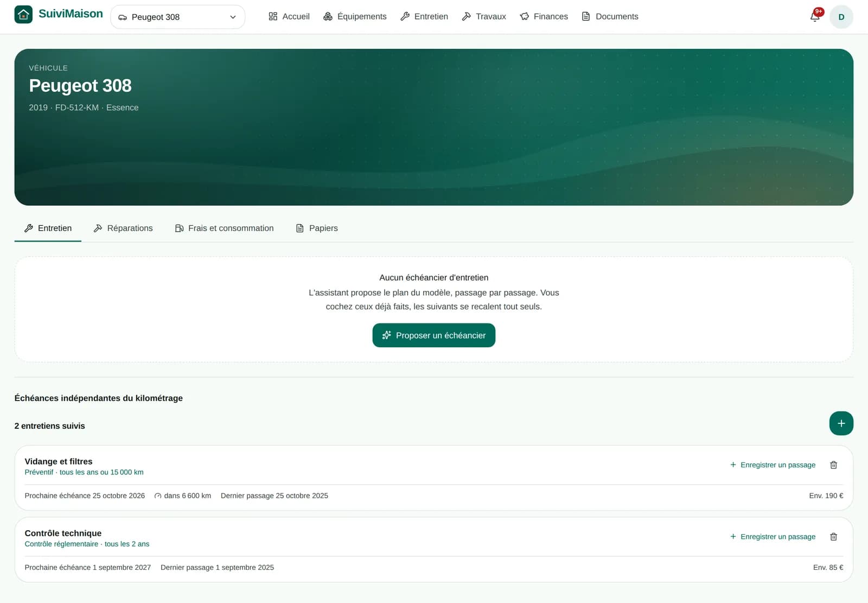Click the SuiviMaison brand name
This screenshot has width=868, height=603.
point(71,14)
